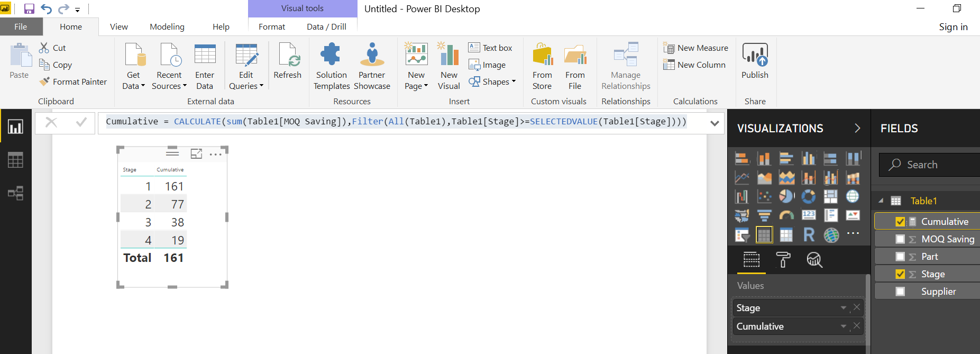980x354 pixels.
Task: Click New Measure
Action: click(696, 48)
